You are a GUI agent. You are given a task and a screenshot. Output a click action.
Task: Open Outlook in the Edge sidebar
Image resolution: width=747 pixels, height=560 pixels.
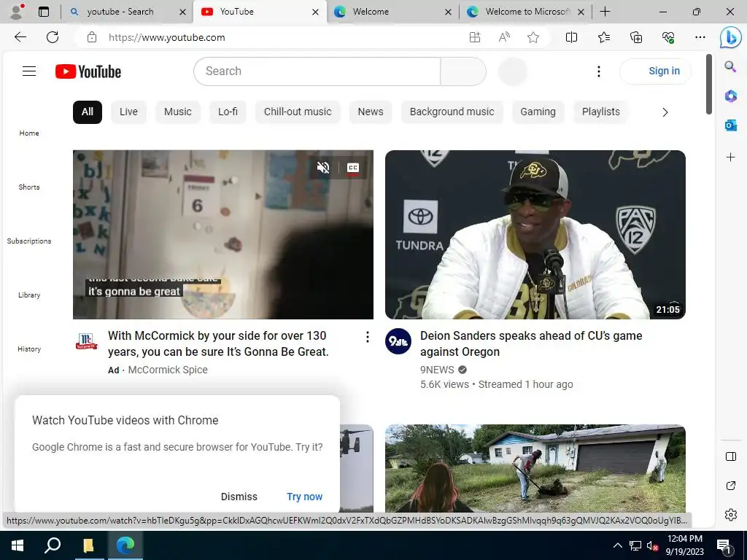[x=731, y=125]
